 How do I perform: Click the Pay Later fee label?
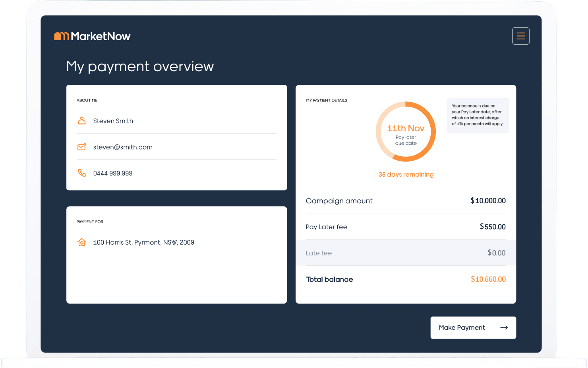(327, 227)
